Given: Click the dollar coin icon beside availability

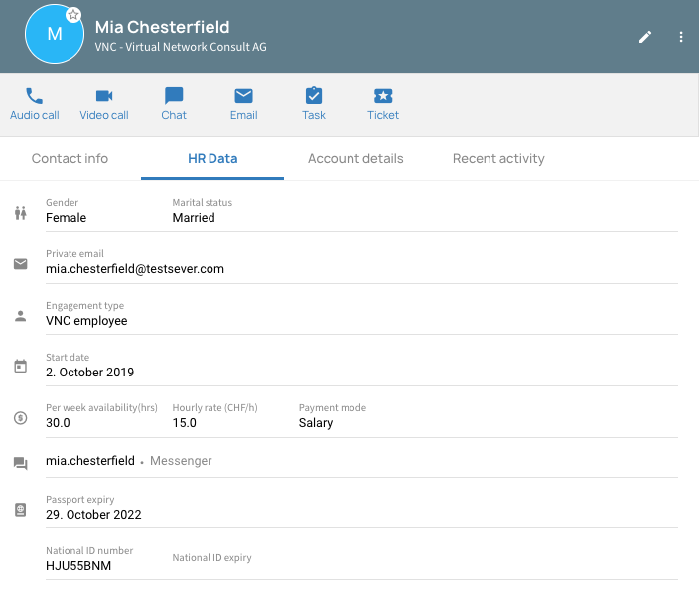Looking at the screenshot, I should [x=20, y=418].
